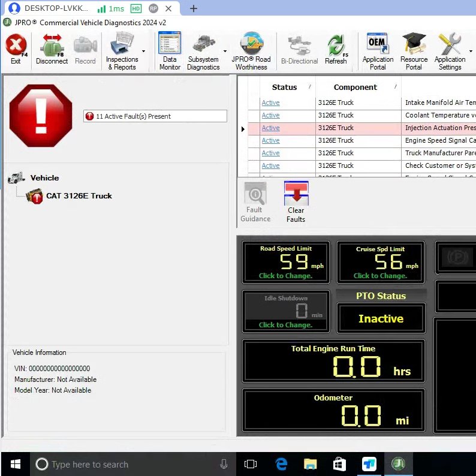
Task: Click the HD quality indicator
Action: [x=135, y=8]
